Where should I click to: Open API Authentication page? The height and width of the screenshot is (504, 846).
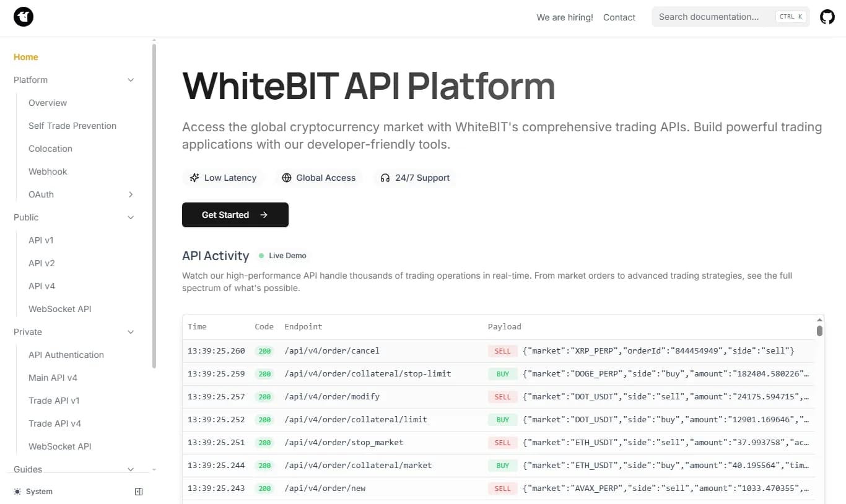point(66,355)
